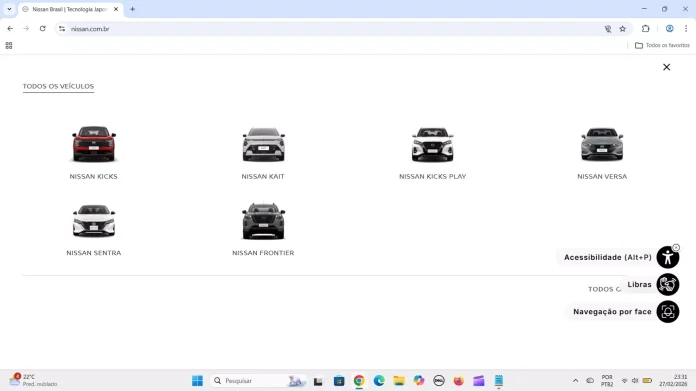This screenshot has height=391, width=696.
Task: Open the volume control in system tray
Action: [635, 381]
